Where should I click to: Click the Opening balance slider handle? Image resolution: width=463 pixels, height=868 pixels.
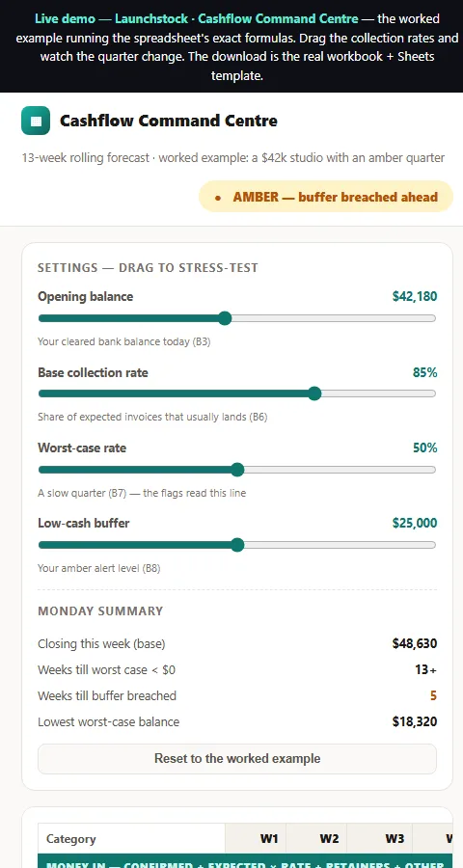click(x=225, y=318)
